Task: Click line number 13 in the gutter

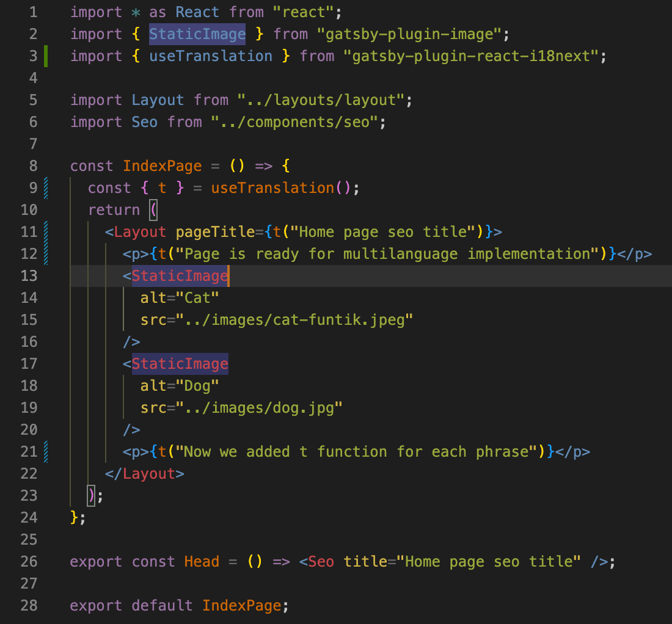Action: 29,276
